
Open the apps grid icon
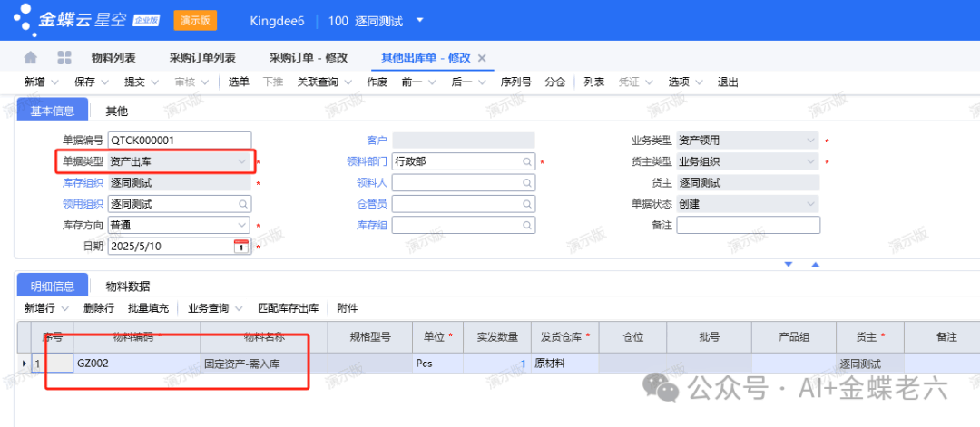pyautogui.click(x=64, y=58)
